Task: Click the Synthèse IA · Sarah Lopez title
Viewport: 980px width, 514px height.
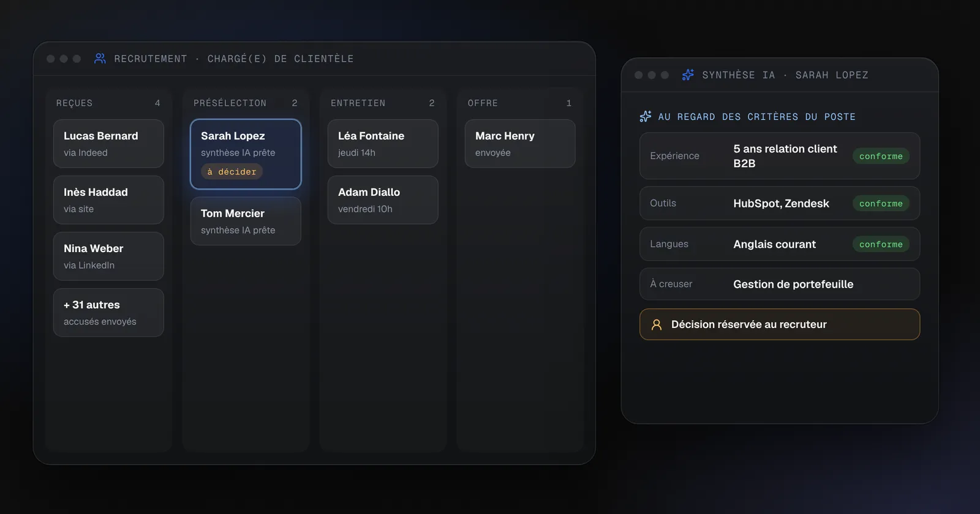Action: coord(785,75)
